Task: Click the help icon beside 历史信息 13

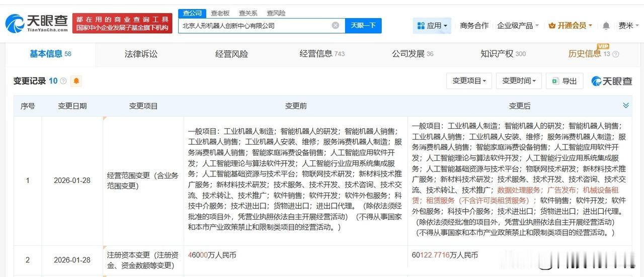Action: [x=616, y=54]
